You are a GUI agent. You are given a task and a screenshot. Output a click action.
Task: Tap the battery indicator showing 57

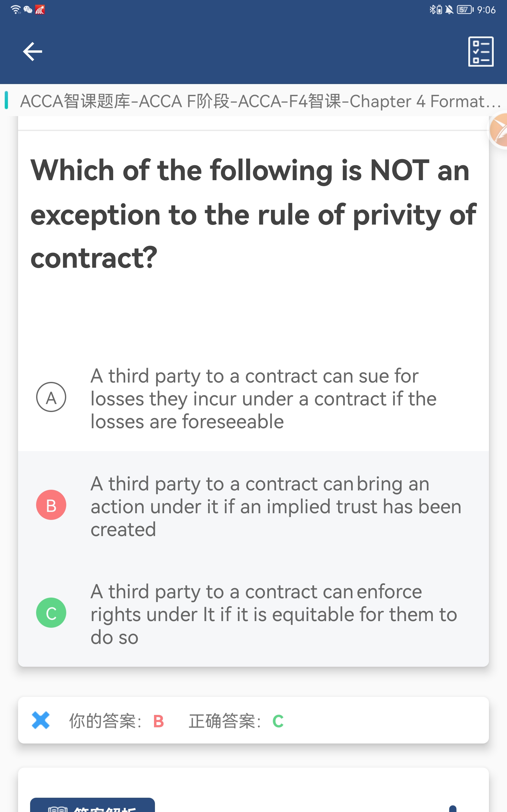tap(465, 10)
